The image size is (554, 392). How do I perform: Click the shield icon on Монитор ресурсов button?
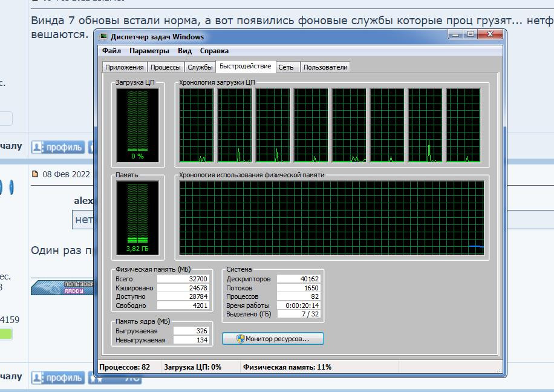coord(240,339)
